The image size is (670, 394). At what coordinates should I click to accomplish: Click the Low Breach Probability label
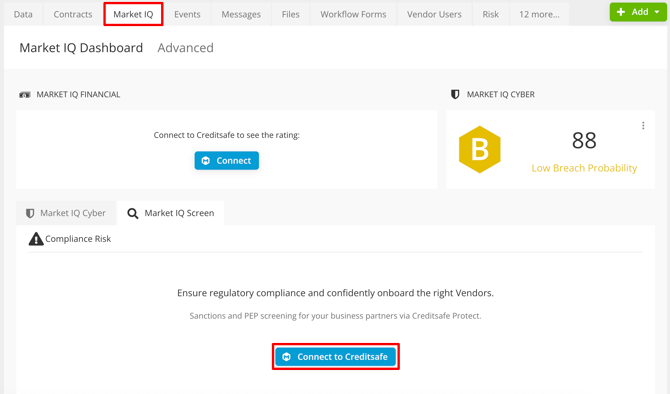click(x=584, y=168)
